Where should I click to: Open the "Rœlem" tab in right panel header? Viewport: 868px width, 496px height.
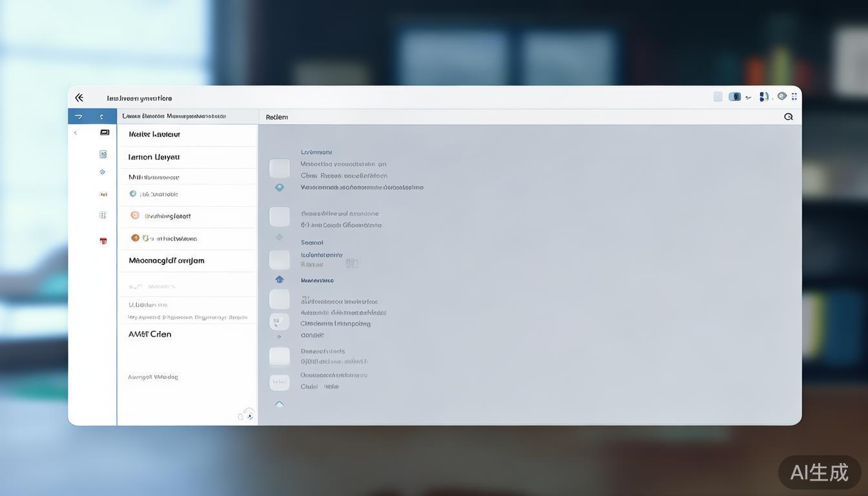pos(276,117)
